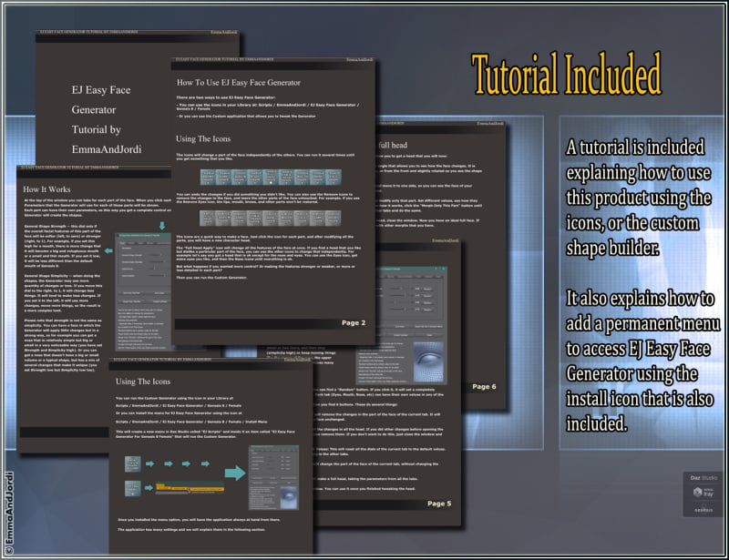The width and height of the screenshot is (729, 560).
Task: Click the leftmost teal icon in the Page 2 strip
Action: point(209,177)
